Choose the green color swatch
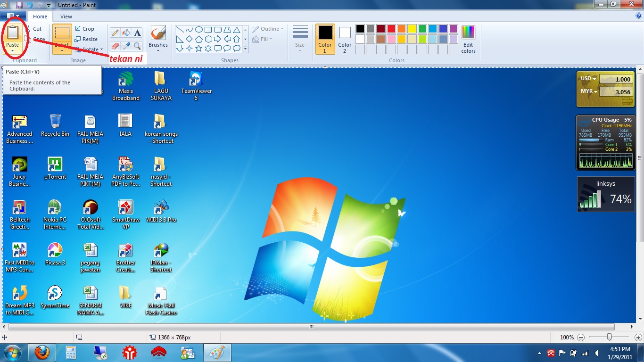The height and width of the screenshot is (362, 644). pos(422,29)
